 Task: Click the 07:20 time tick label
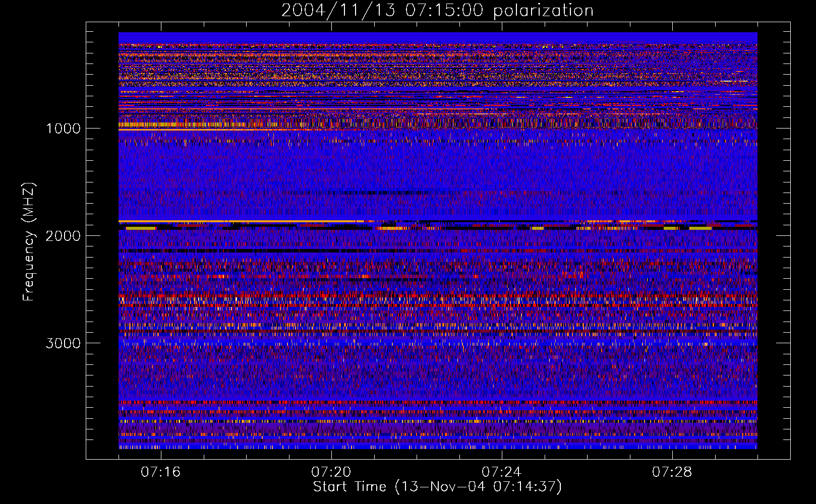(x=331, y=472)
